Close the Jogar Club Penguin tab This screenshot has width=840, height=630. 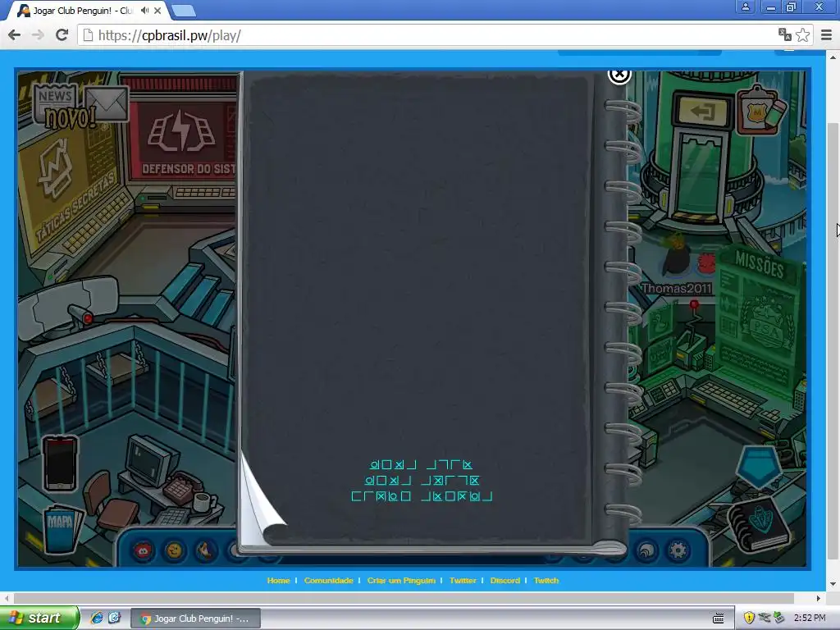click(157, 10)
